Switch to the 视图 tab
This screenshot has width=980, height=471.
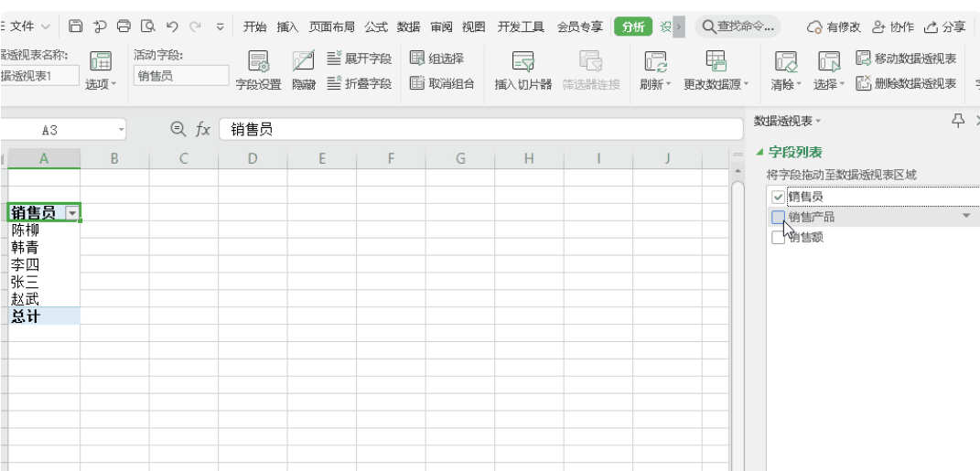pyautogui.click(x=474, y=27)
